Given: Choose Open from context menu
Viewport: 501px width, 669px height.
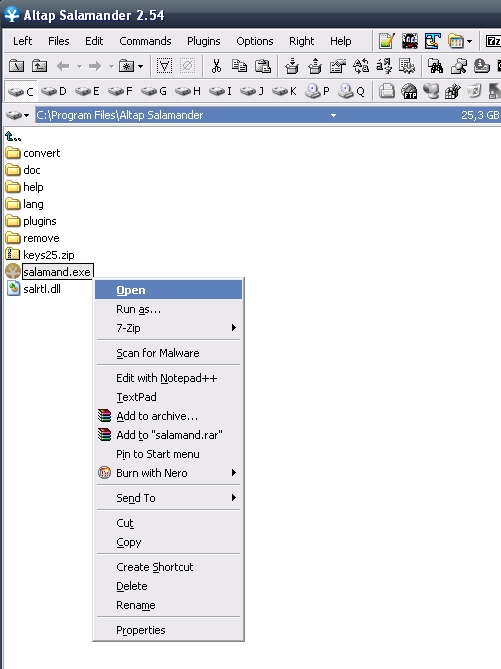Looking at the screenshot, I should tap(169, 290).
